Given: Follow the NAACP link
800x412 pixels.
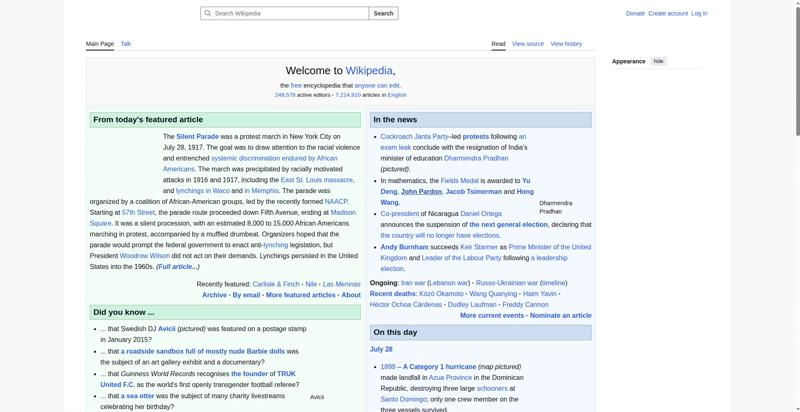Looking at the screenshot, I should pos(336,201).
